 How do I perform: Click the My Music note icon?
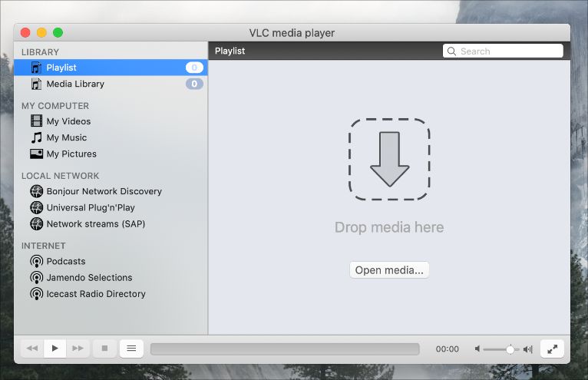(36, 137)
